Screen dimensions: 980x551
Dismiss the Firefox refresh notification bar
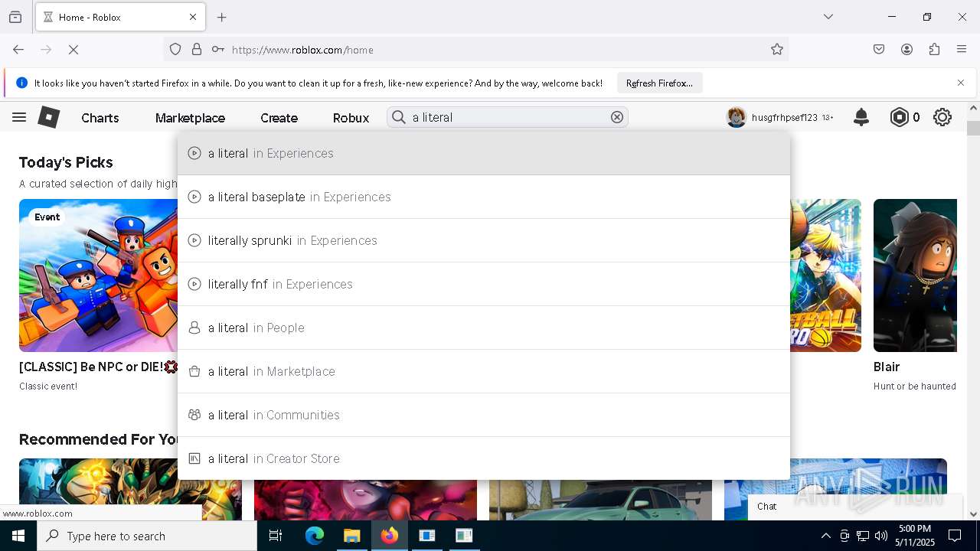click(x=961, y=83)
